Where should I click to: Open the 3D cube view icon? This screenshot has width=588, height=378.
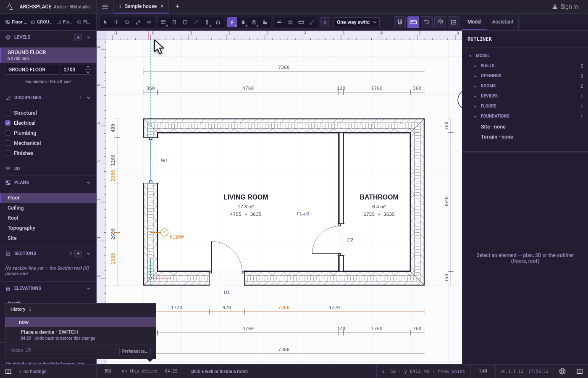click(x=440, y=22)
